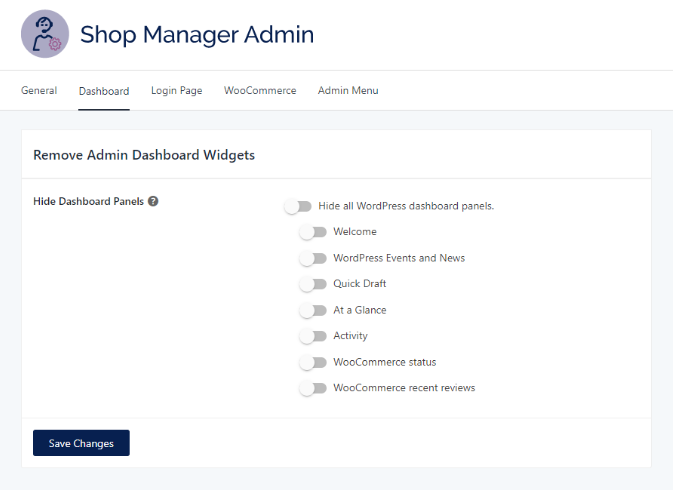Open the General tab
The width and height of the screenshot is (673, 490).
pyautogui.click(x=39, y=91)
